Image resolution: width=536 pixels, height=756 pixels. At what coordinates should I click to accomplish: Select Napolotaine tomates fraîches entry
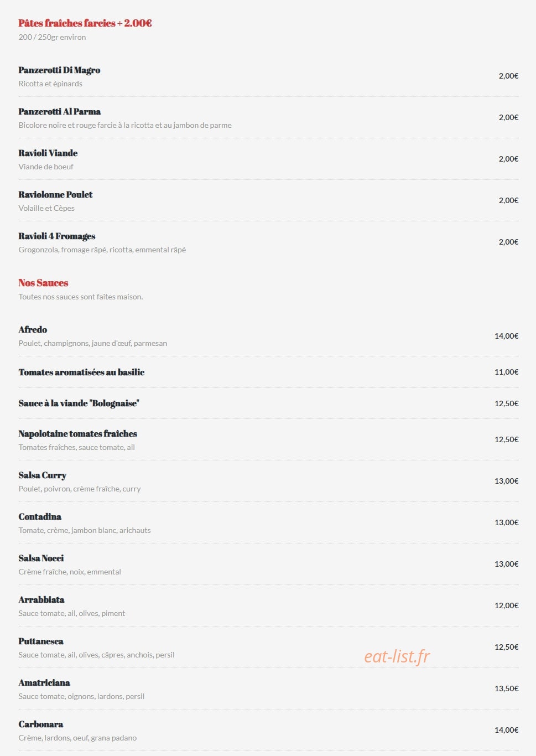(x=77, y=434)
